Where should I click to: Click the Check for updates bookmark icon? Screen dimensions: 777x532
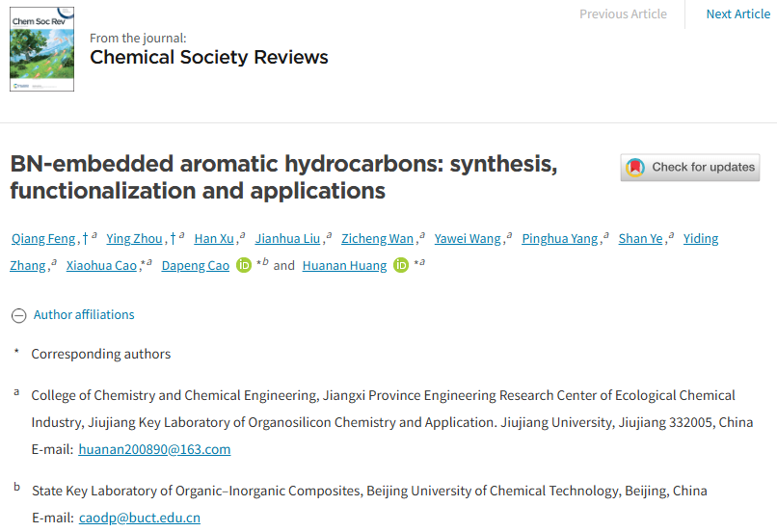(634, 167)
